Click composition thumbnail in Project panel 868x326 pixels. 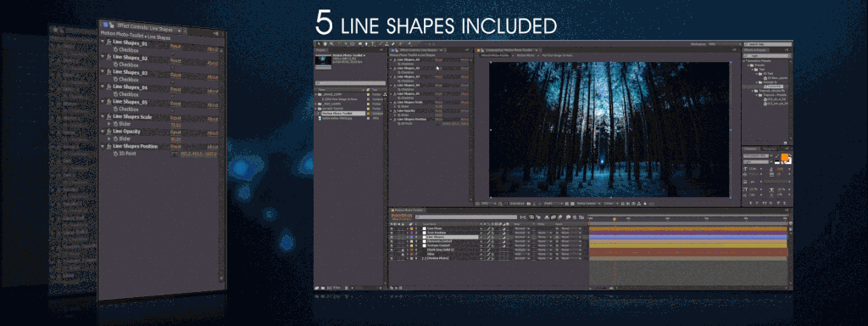click(323, 61)
